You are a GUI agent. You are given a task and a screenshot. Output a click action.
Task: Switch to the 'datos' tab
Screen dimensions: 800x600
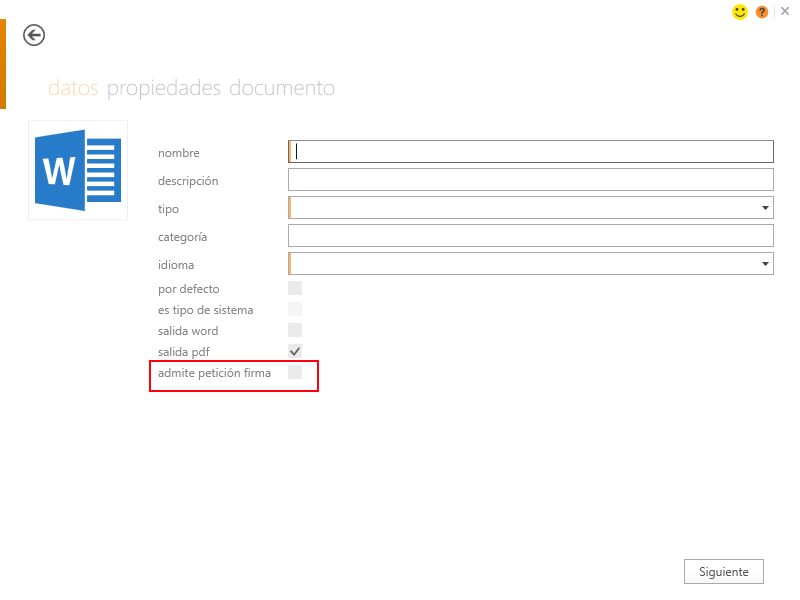pyautogui.click(x=73, y=88)
